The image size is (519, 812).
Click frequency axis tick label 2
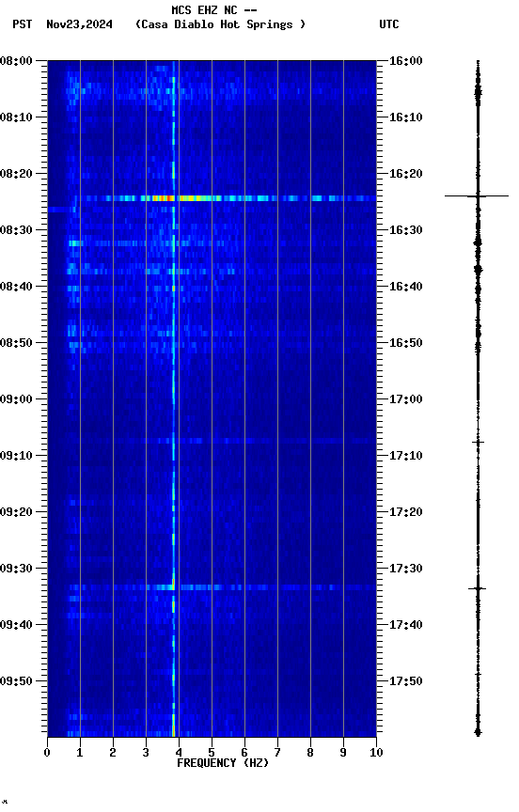(113, 753)
